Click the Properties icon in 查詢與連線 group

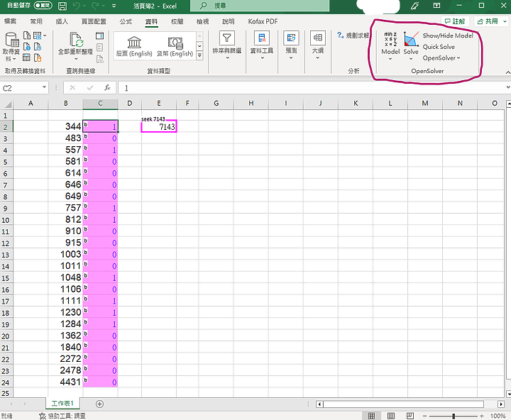click(x=100, y=48)
